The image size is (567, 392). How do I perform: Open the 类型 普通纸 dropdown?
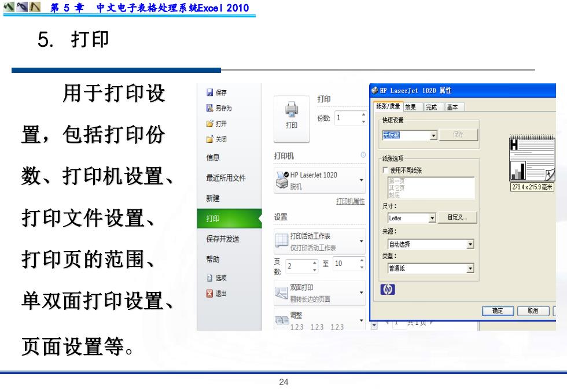point(470,268)
